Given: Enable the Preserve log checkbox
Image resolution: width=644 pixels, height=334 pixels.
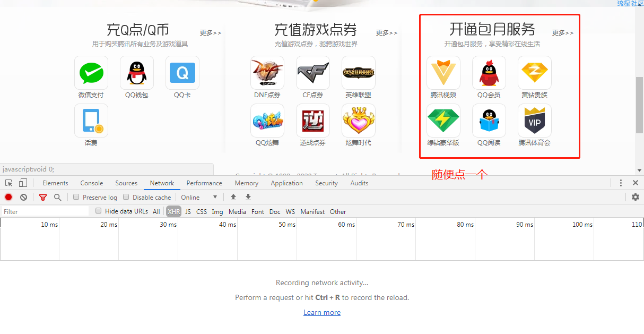Looking at the screenshot, I should pos(76,197).
